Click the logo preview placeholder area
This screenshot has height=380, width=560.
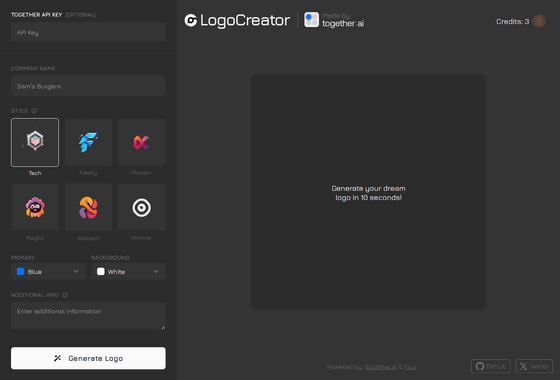368,192
